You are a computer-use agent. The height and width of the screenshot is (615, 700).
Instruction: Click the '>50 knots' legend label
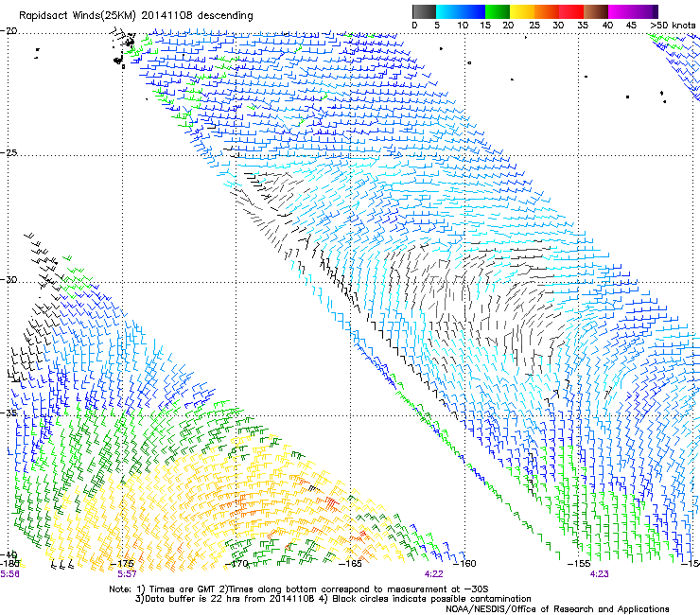[673, 25]
